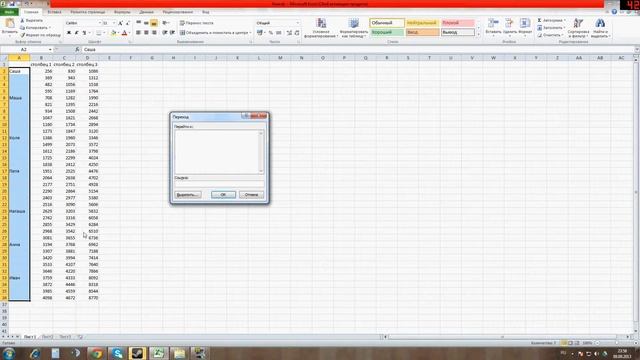Open Sort & Filter menu
The height and width of the screenshot is (360, 640).
point(578,28)
